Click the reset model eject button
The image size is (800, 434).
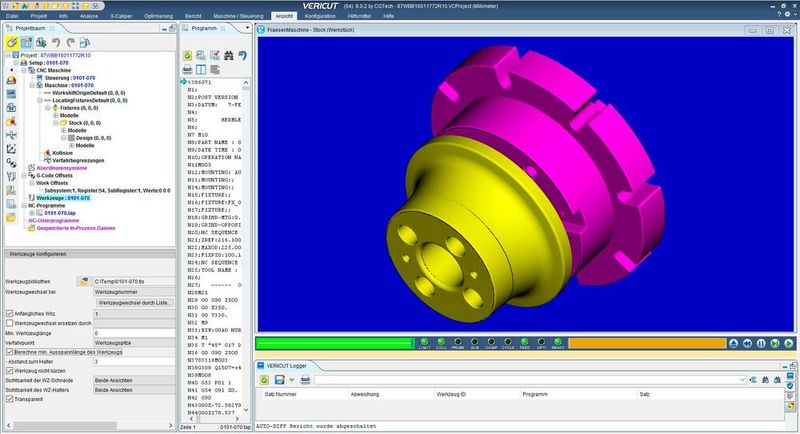pos(733,344)
